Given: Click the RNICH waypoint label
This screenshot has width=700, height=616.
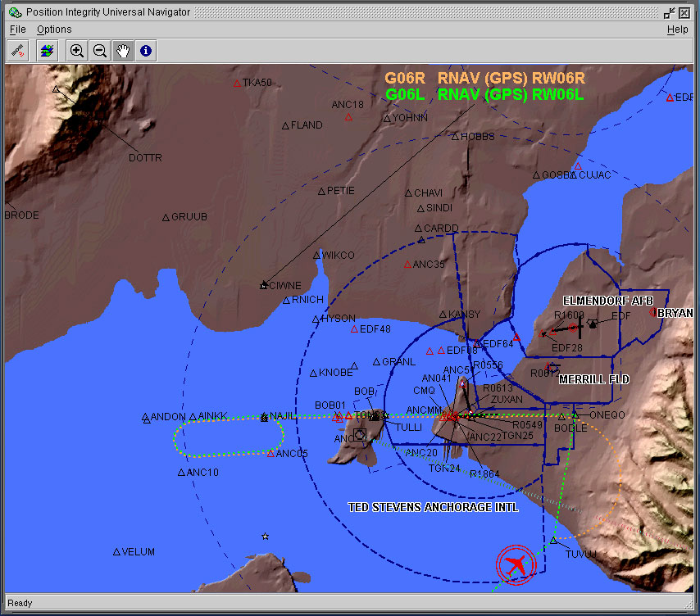Looking at the screenshot, I should click(307, 300).
